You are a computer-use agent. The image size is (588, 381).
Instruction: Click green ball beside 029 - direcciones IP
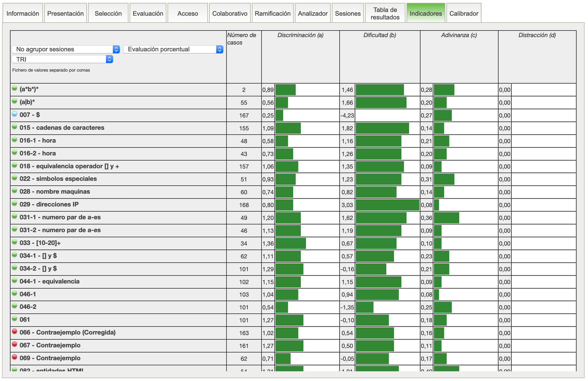tap(15, 203)
